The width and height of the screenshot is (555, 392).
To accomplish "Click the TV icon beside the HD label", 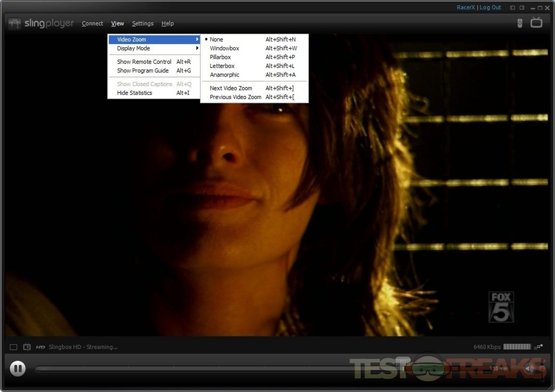I will click(x=27, y=347).
